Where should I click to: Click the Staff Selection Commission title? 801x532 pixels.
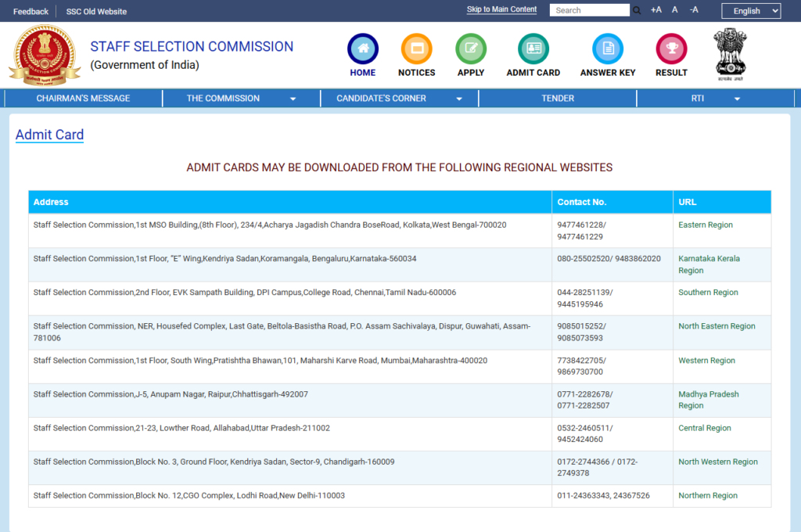(192, 46)
